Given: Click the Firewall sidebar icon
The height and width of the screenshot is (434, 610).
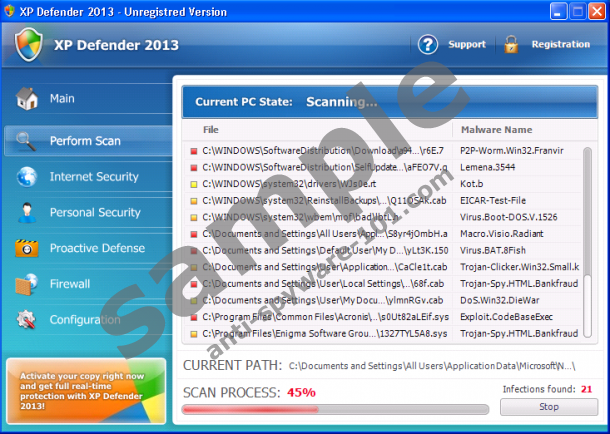Looking at the screenshot, I should tap(27, 284).
